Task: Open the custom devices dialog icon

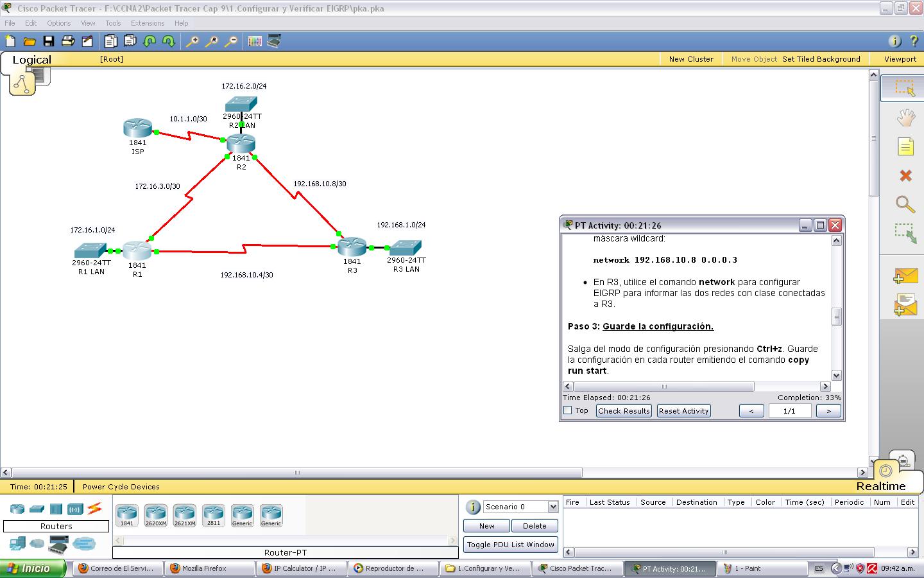Action: [274, 41]
